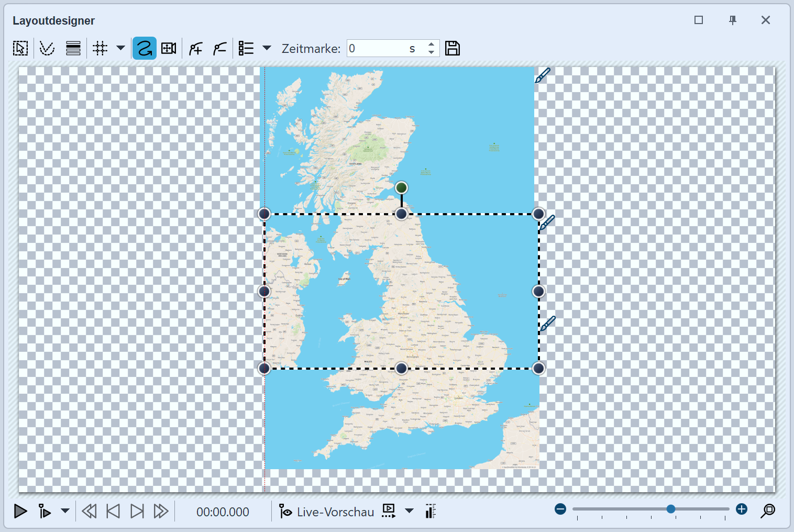Open the play-from-position dropdown arrow
This screenshot has height=532, width=794.
coord(65,511)
